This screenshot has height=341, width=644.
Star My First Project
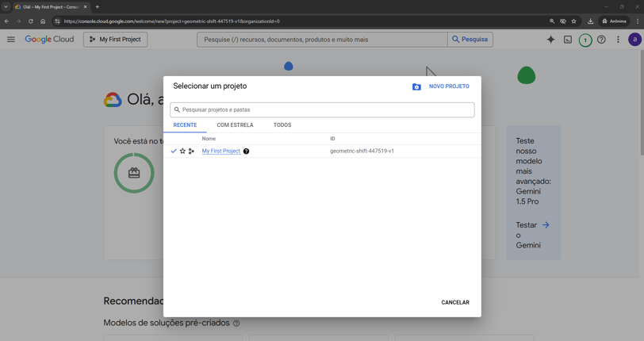coord(182,151)
